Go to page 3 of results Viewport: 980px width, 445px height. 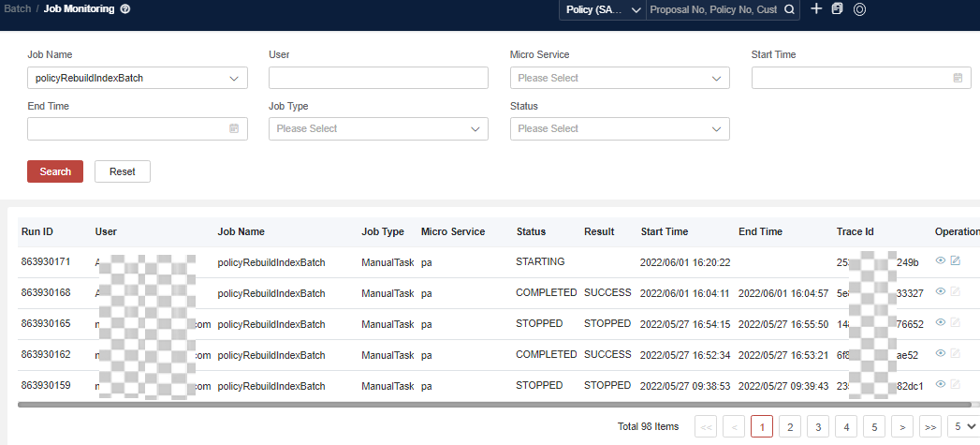(x=818, y=427)
